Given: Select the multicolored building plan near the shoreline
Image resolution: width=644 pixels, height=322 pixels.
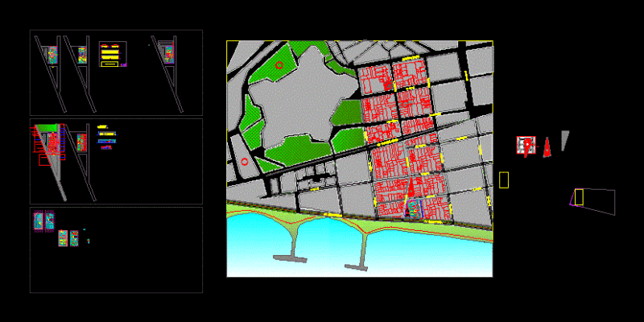Looking at the screenshot, I should pos(413,208).
